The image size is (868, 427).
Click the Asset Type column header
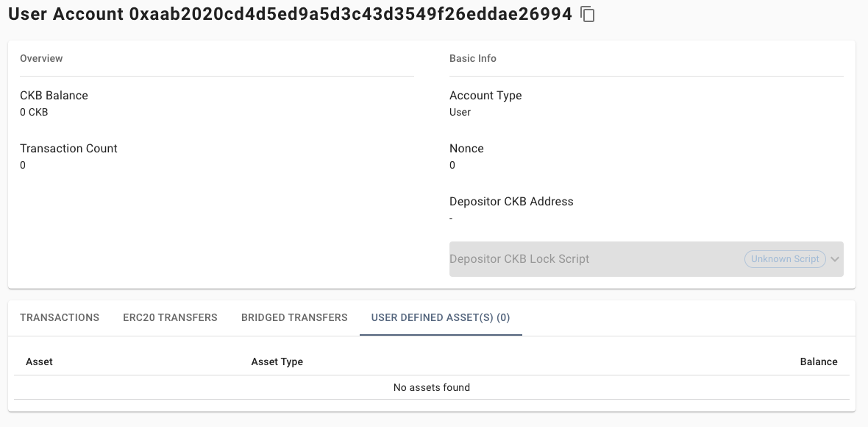[277, 361]
